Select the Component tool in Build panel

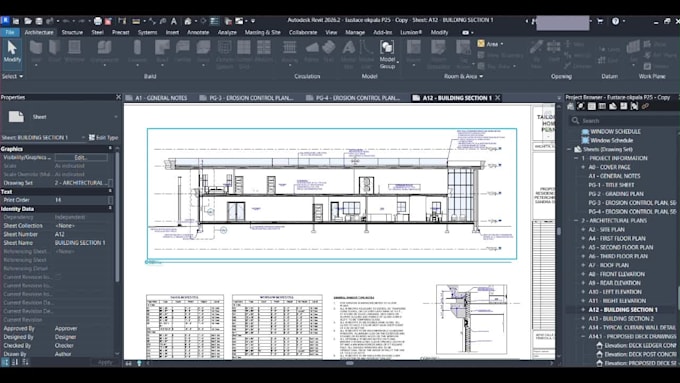pyautogui.click(x=104, y=51)
